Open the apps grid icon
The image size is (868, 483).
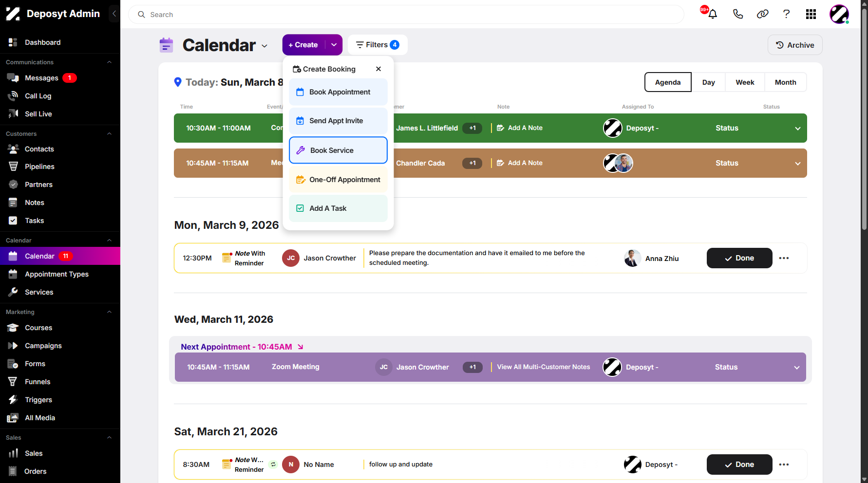[x=811, y=14]
